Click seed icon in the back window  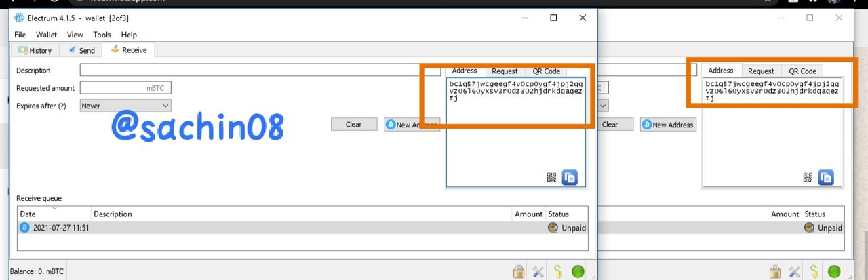(x=814, y=272)
